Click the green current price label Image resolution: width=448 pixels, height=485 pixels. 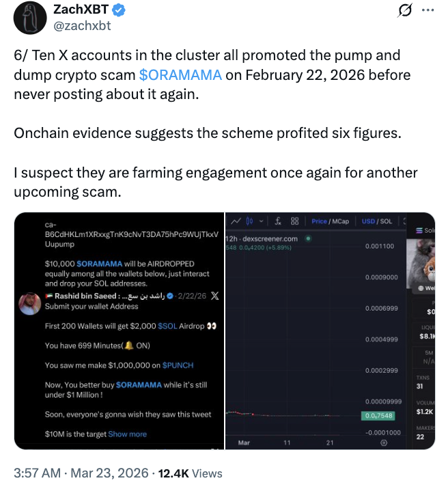[378, 415]
